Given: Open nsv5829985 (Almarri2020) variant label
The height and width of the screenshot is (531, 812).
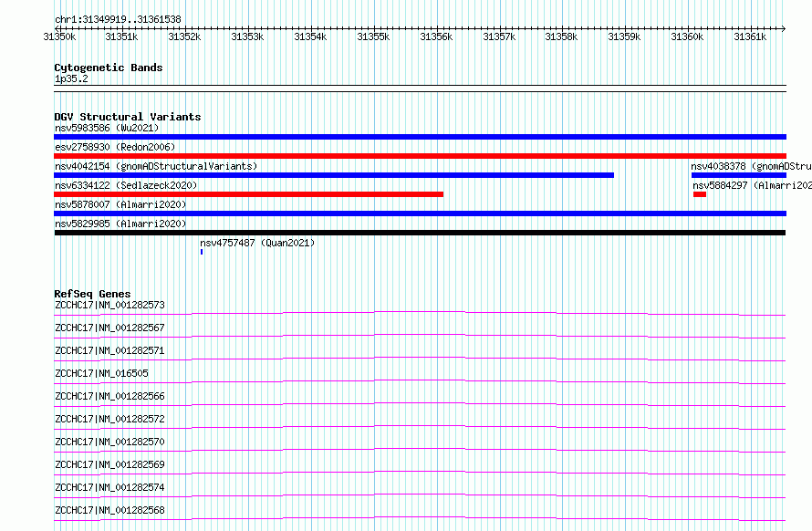Looking at the screenshot, I should (x=120, y=224).
